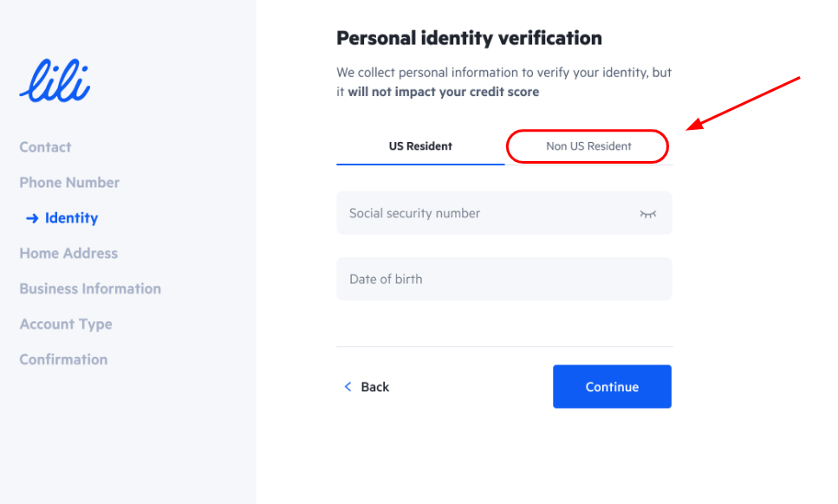This screenshot has height=504, width=838.
Task: Go to the Contact step
Action: [x=45, y=147]
